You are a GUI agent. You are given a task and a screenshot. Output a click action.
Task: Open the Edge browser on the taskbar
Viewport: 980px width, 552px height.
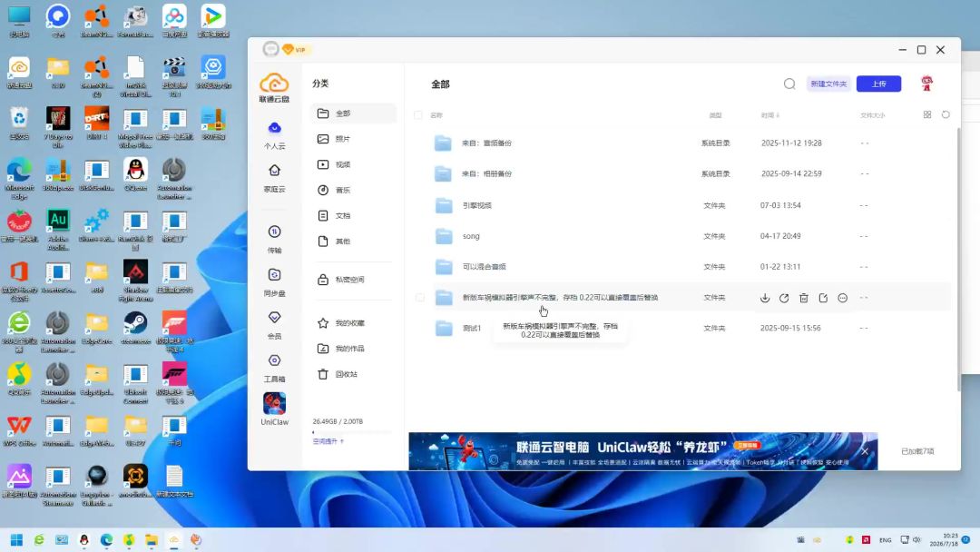[106, 540]
